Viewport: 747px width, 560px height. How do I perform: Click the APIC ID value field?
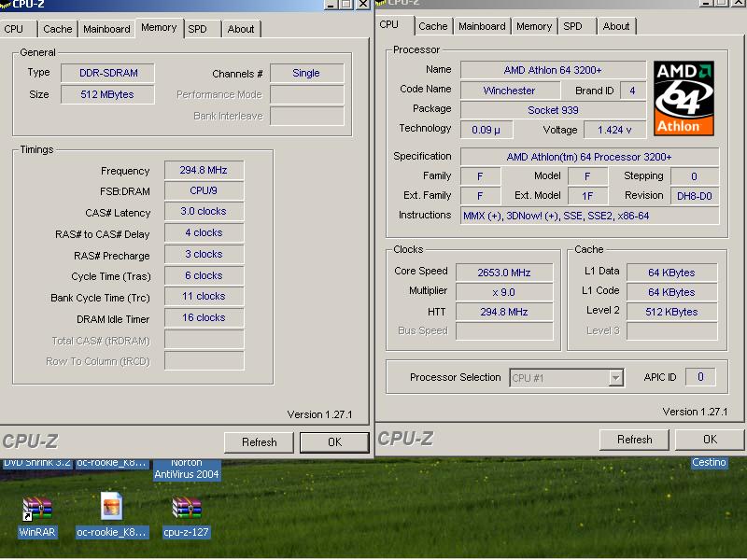coord(700,377)
